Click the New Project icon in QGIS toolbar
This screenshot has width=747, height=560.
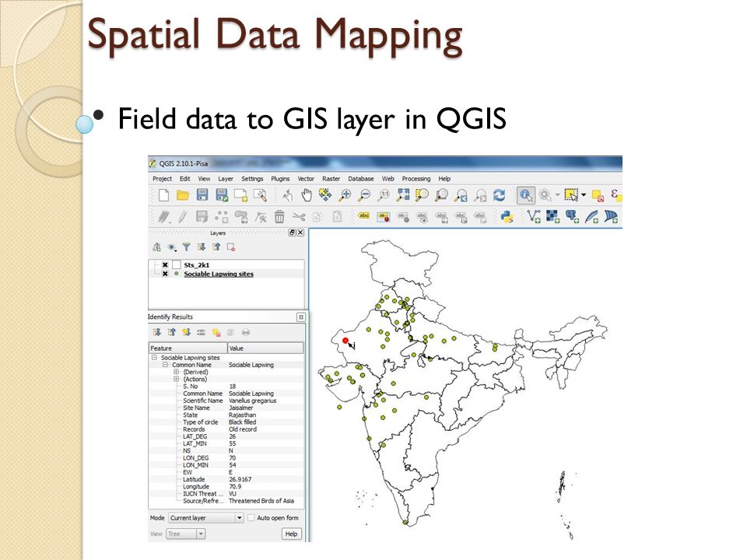[x=163, y=194]
